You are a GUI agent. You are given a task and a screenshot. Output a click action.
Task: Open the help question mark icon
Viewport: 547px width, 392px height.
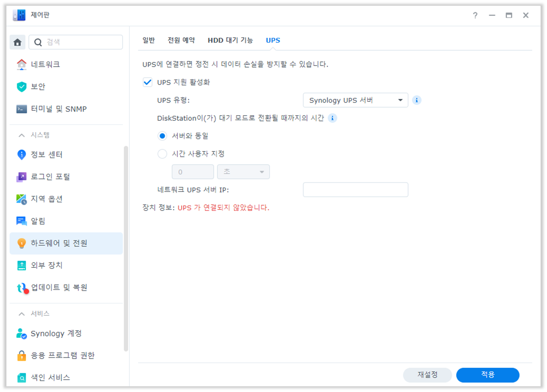coord(475,15)
